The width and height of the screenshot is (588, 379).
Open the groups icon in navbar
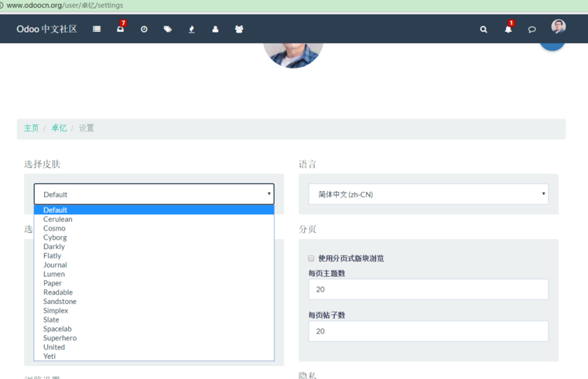click(239, 29)
